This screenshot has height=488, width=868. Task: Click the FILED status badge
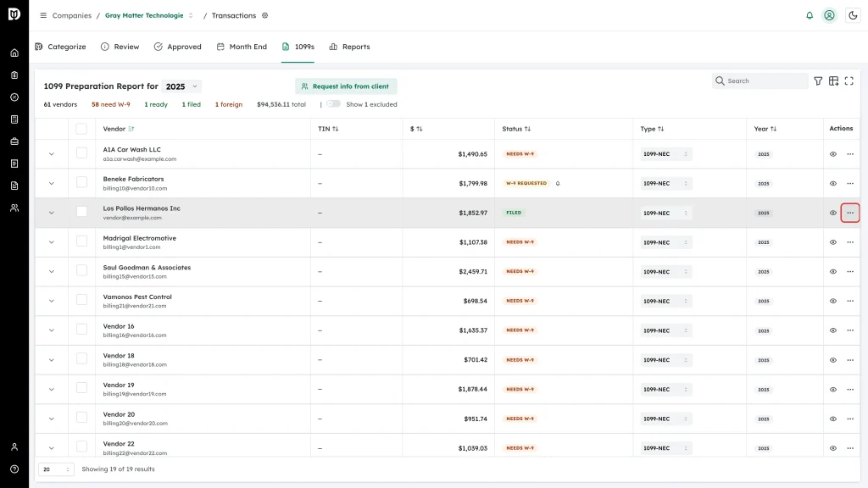(514, 213)
